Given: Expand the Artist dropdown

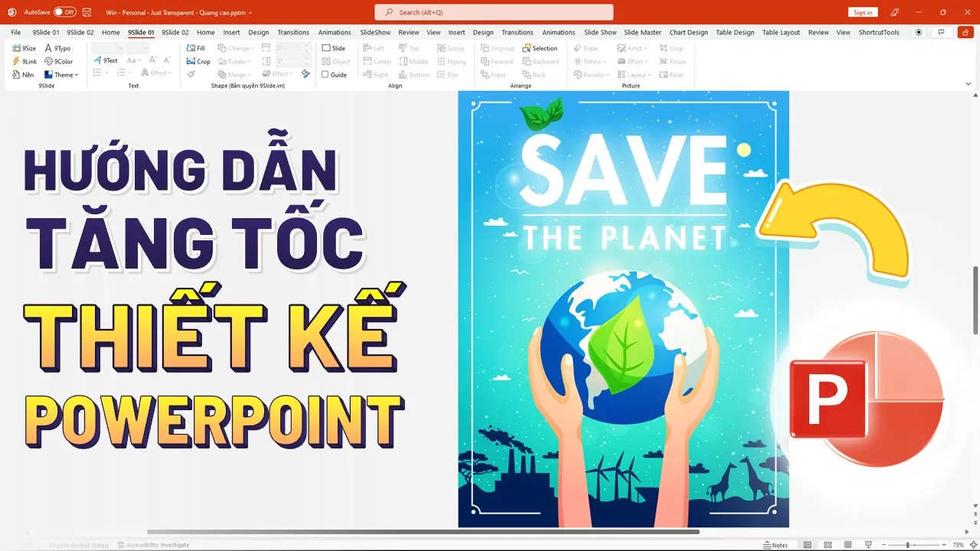Looking at the screenshot, I should pos(632,48).
